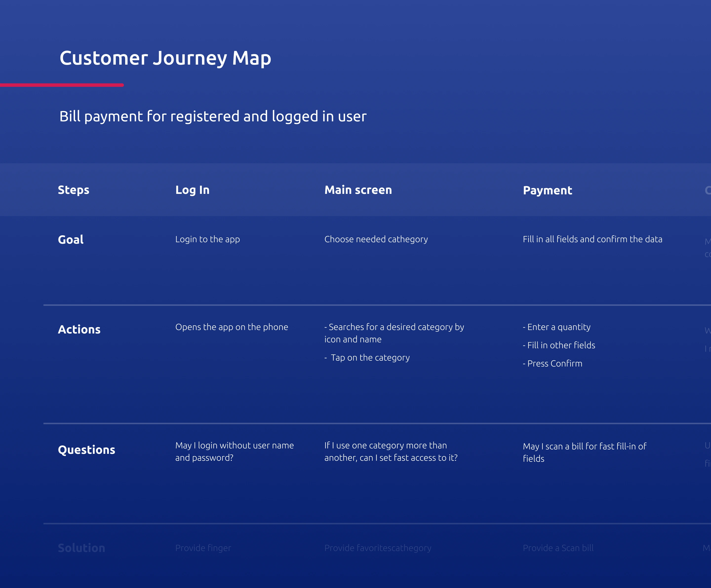This screenshot has height=588, width=711.
Task: Click 'Opens the app on the phone'
Action: (x=232, y=327)
